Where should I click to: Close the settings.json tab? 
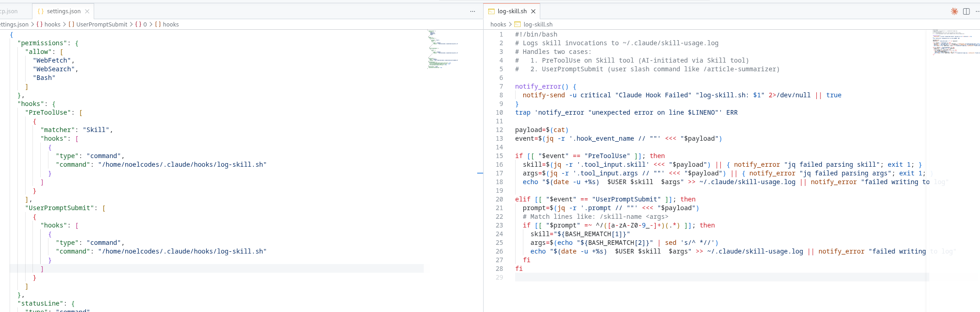87,11
